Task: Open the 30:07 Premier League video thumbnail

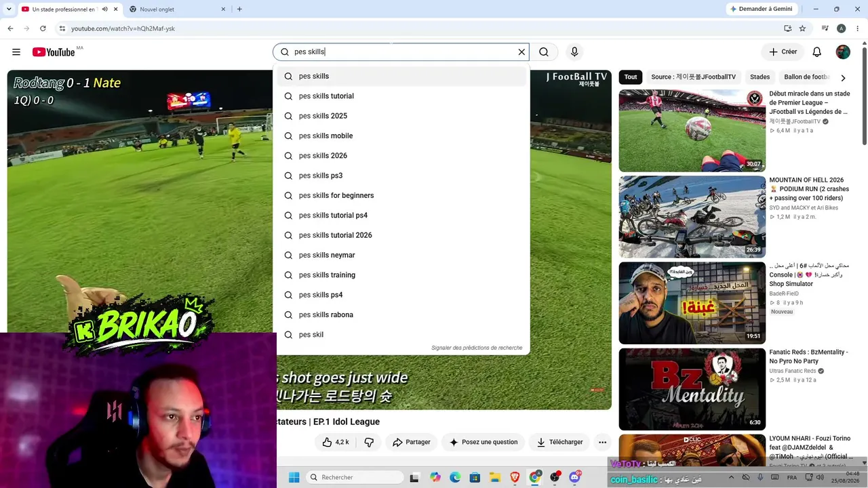Action: pyautogui.click(x=692, y=131)
